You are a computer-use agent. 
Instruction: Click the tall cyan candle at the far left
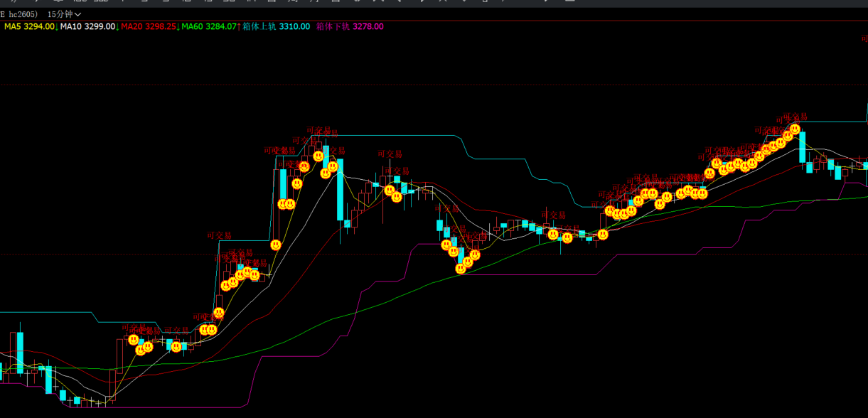tap(20, 350)
